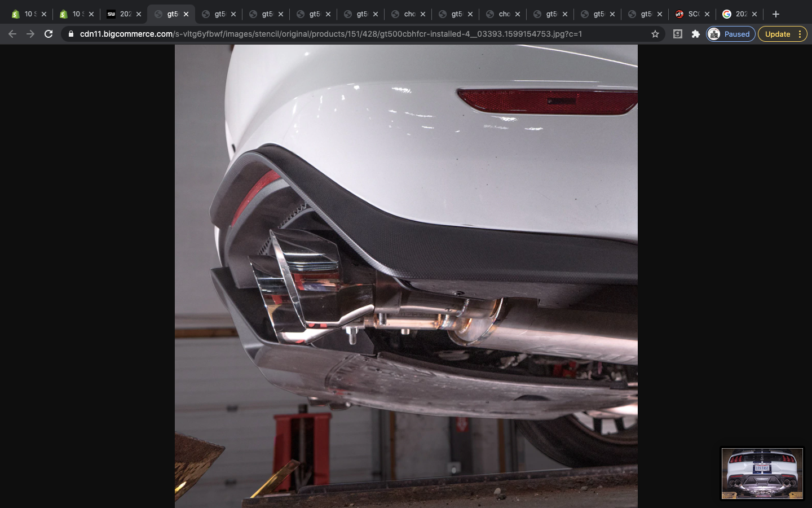
Task: View site info via the lock icon
Action: [70, 34]
